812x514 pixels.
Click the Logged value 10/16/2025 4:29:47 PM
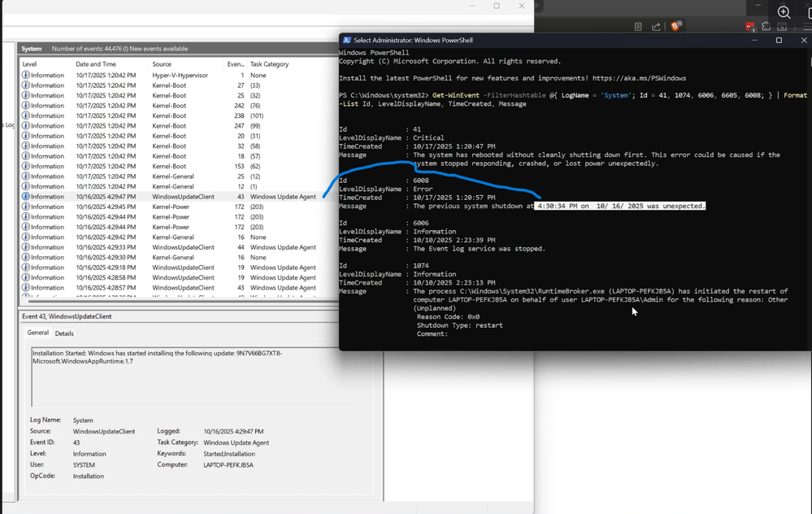233,432
